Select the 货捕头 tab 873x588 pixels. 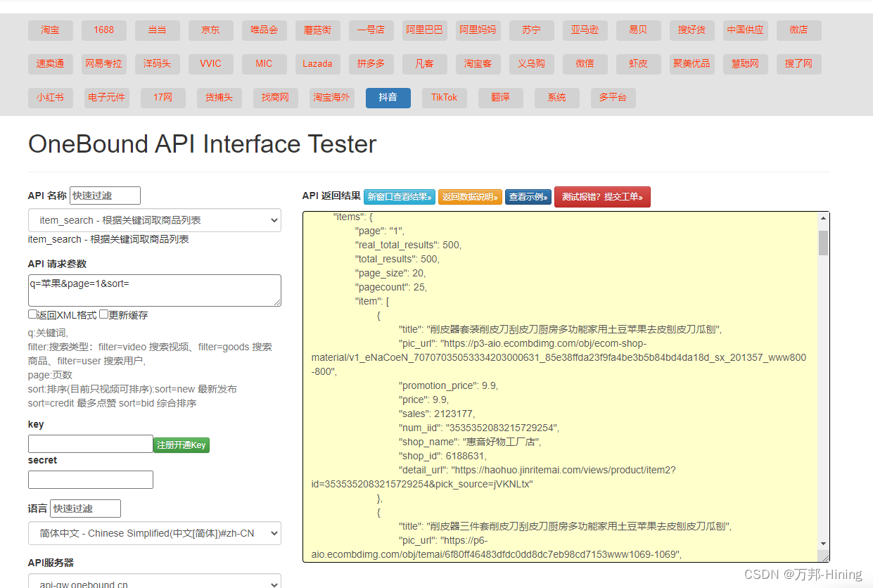click(219, 98)
